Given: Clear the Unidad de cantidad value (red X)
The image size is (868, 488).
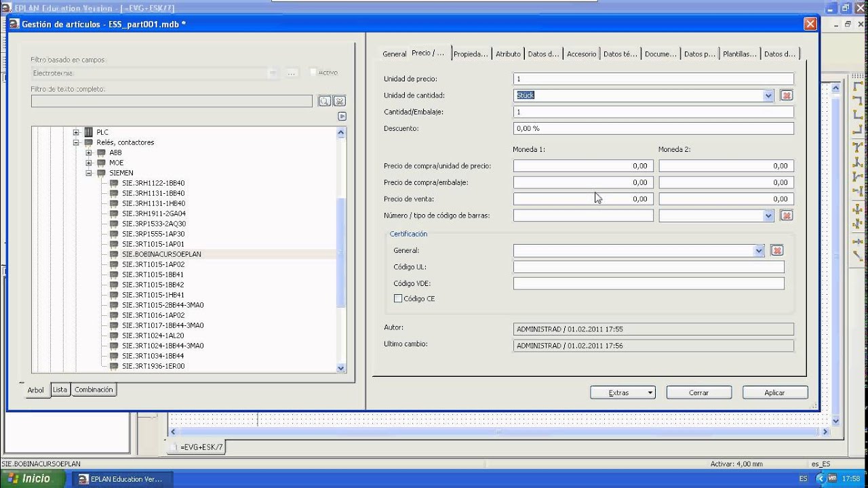Looking at the screenshot, I should [x=787, y=96].
